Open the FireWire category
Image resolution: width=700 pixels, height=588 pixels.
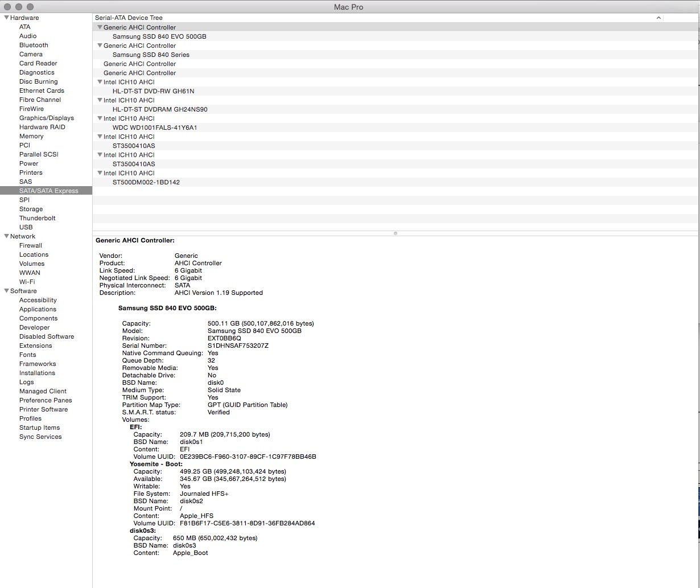(x=31, y=109)
